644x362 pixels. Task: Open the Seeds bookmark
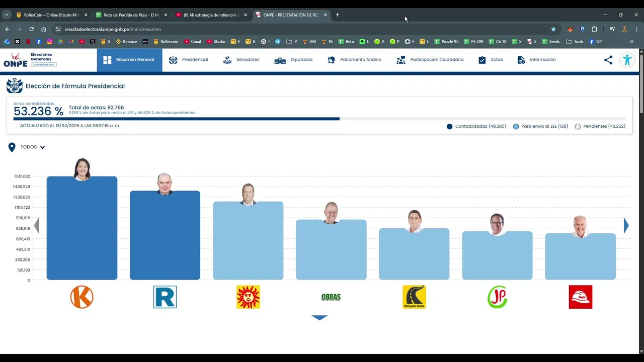pyautogui.click(x=550, y=42)
